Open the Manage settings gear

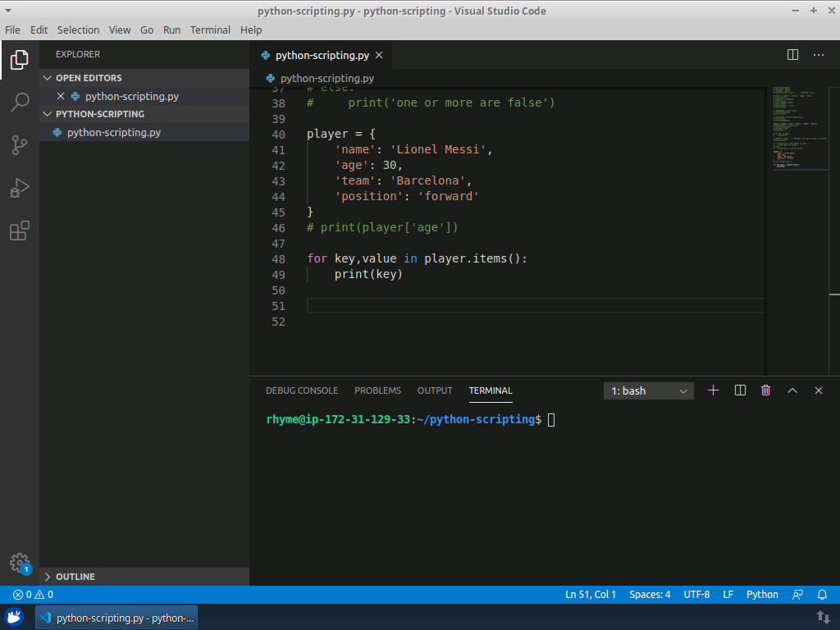point(20,563)
